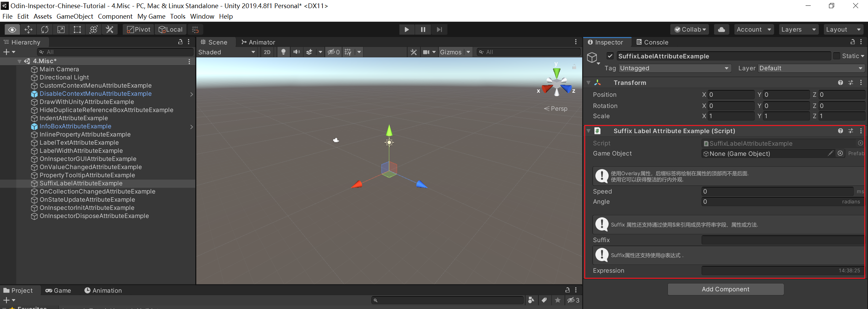Toggle Pivot handle position

(x=139, y=30)
